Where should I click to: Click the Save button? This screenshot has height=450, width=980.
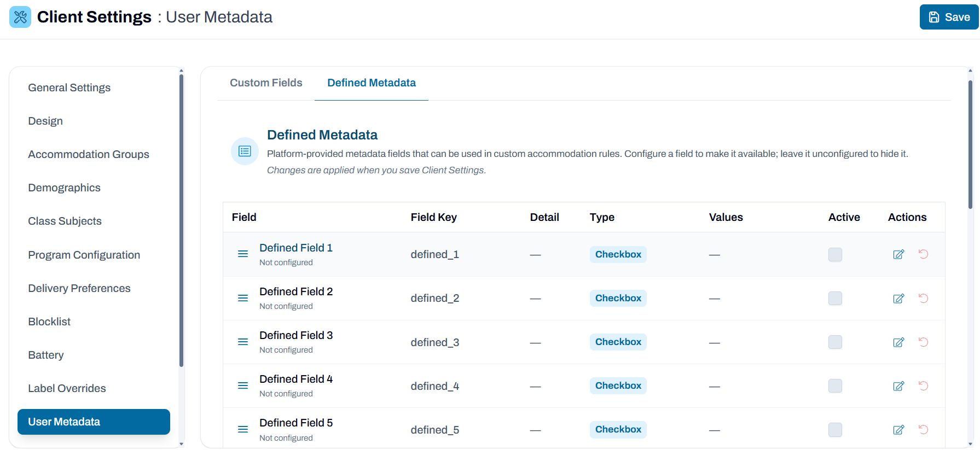pyautogui.click(x=949, y=17)
